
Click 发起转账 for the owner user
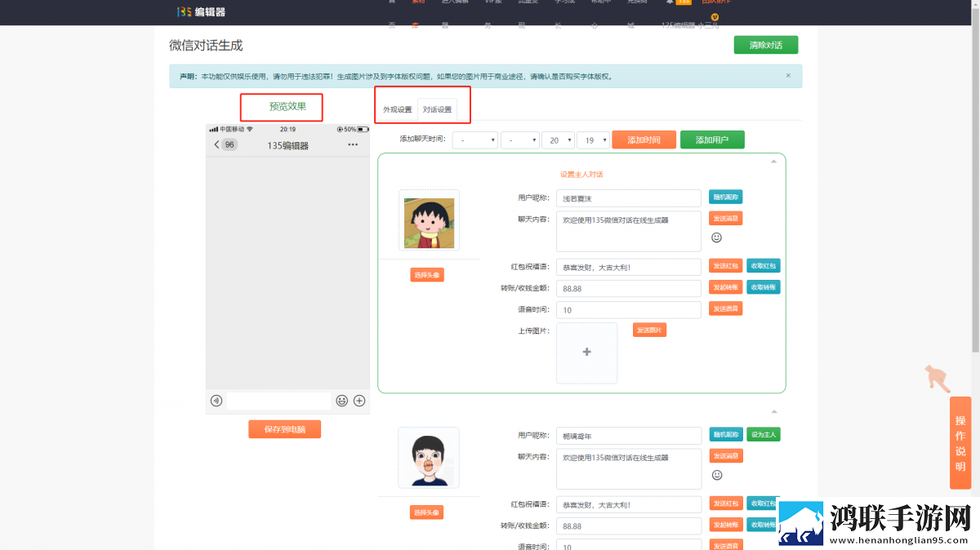pos(725,287)
